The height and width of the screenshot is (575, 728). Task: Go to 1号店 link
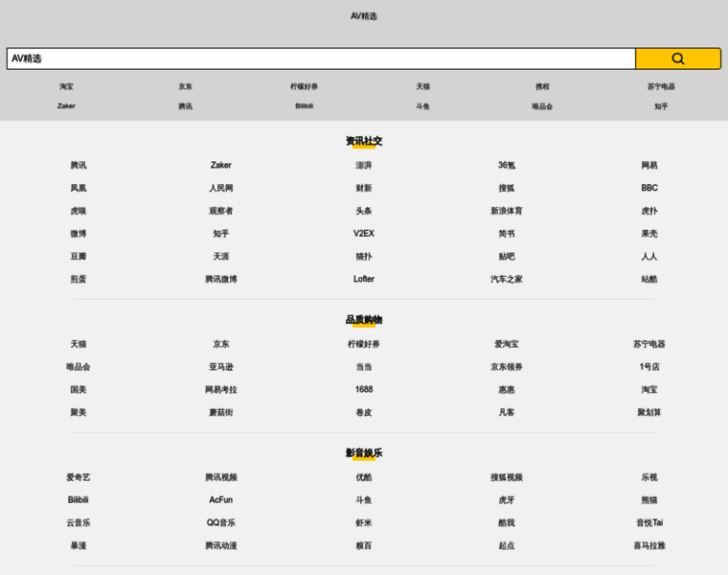pyautogui.click(x=649, y=367)
